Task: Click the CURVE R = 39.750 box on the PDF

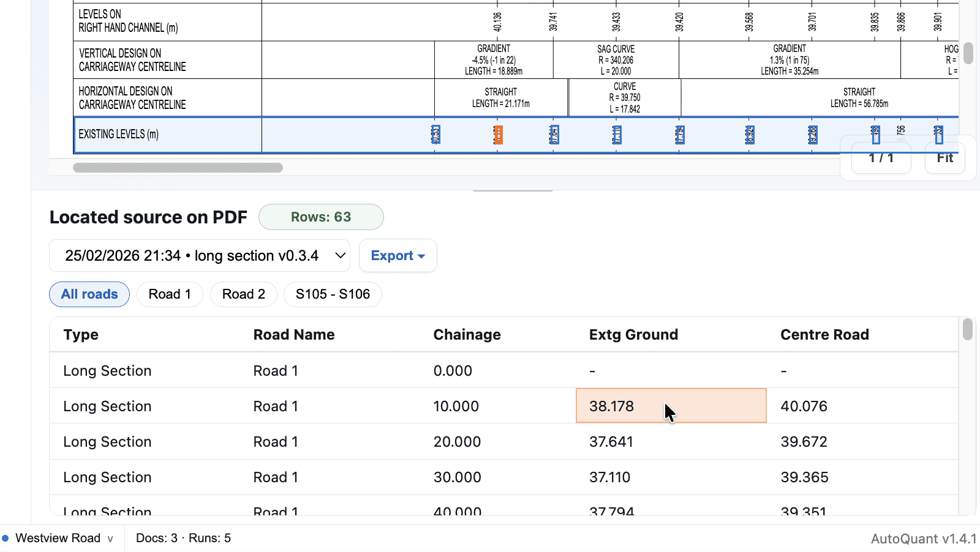Action: point(625,97)
